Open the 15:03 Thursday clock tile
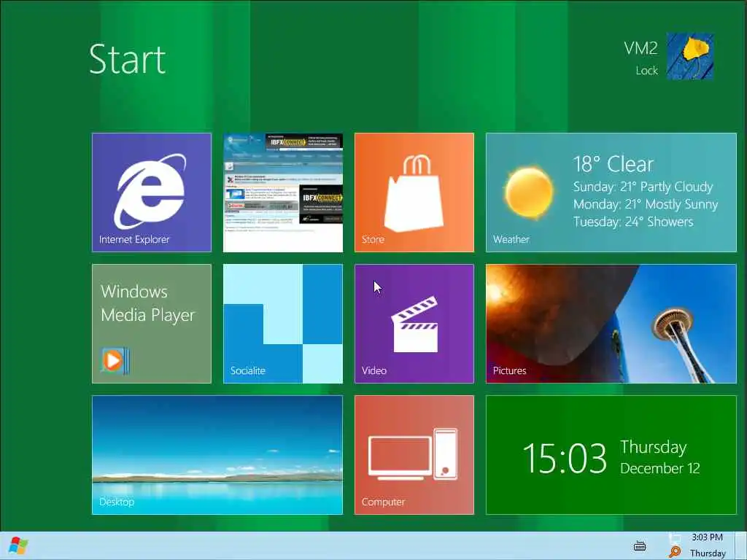This screenshot has width=747, height=560. pyautogui.click(x=611, y=455)
